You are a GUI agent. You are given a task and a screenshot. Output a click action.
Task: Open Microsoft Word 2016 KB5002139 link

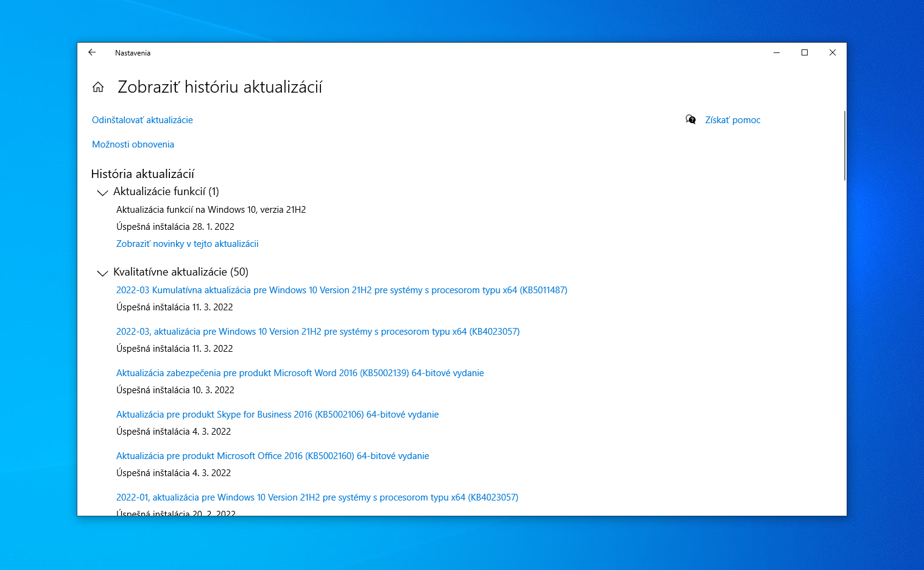(300, 373)
